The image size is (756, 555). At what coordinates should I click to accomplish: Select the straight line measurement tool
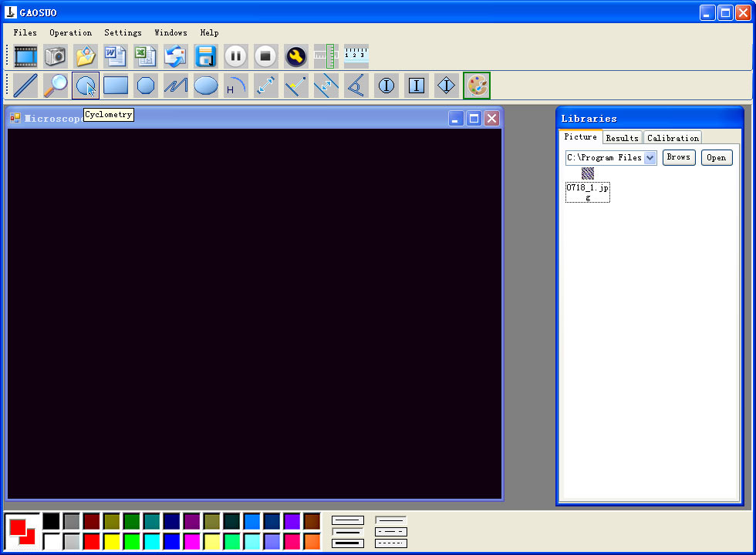pos(25,86)
